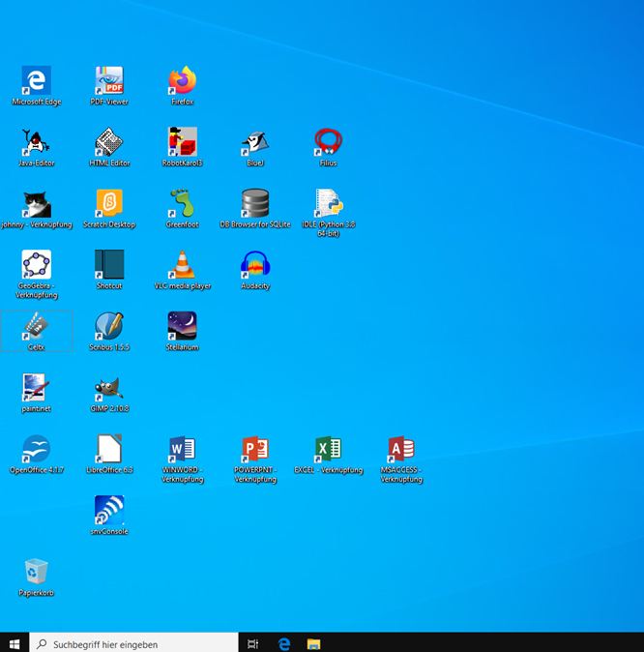This screenshot has height=652, width=644.
Task: Open the Windows Start menu
Action: (15, 643)
